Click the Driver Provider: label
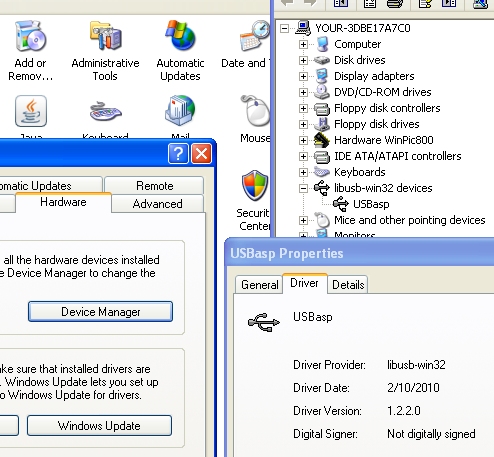 pos(329,365)
